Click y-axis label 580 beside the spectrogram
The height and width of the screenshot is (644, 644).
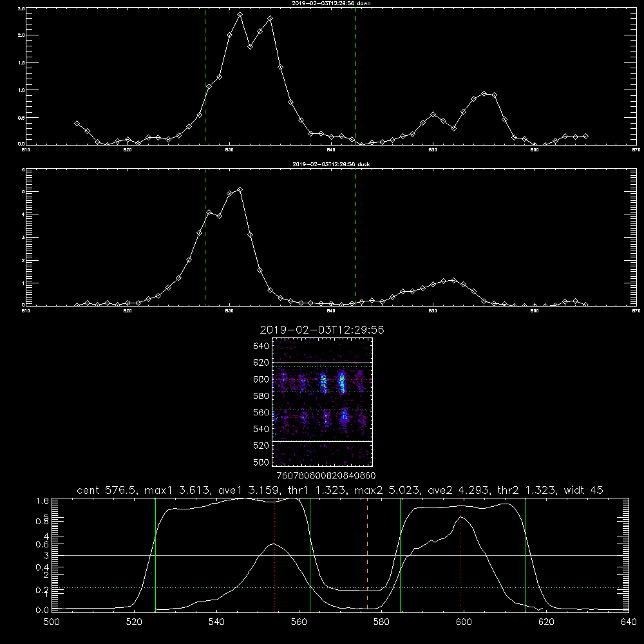click(261, 396)
